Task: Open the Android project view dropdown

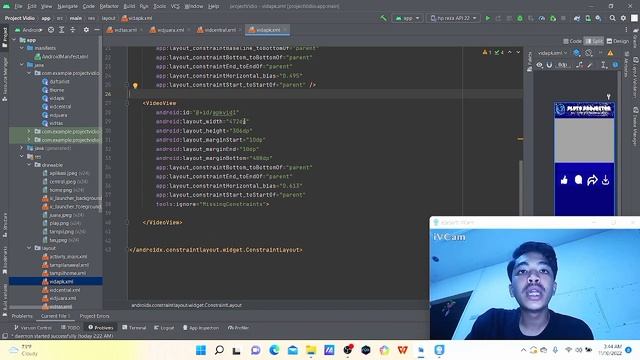Action: (29, 30)
